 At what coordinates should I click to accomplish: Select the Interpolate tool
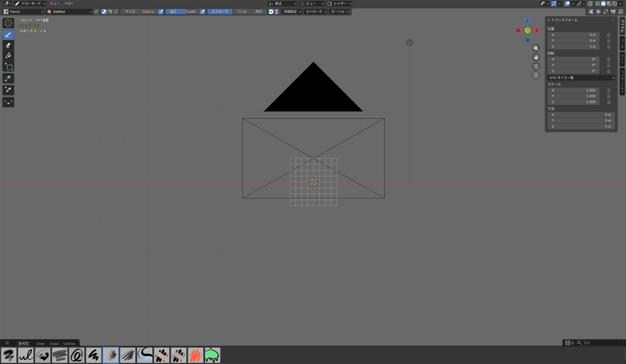(8, 102)
